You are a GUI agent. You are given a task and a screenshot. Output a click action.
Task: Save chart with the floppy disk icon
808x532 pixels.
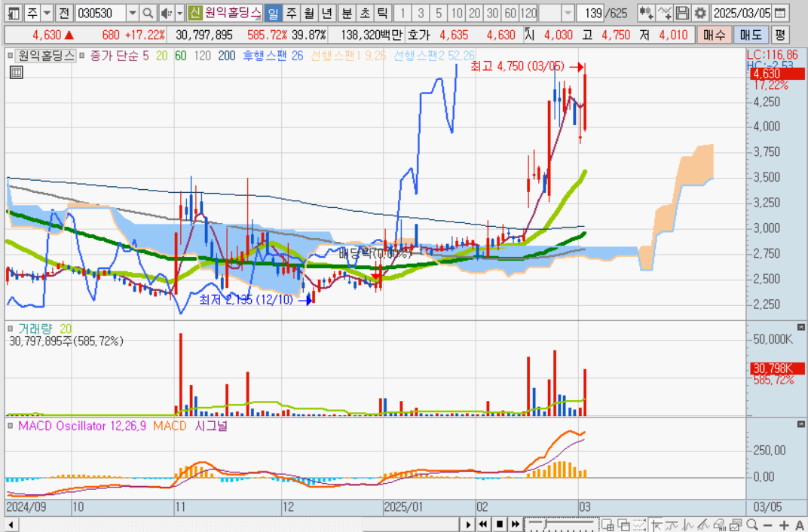point(681,13)
